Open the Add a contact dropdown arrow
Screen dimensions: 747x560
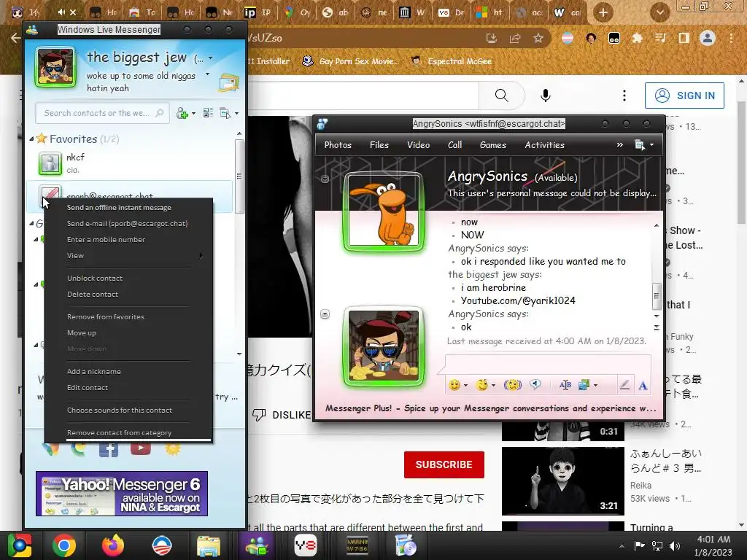tap(193, 114)
